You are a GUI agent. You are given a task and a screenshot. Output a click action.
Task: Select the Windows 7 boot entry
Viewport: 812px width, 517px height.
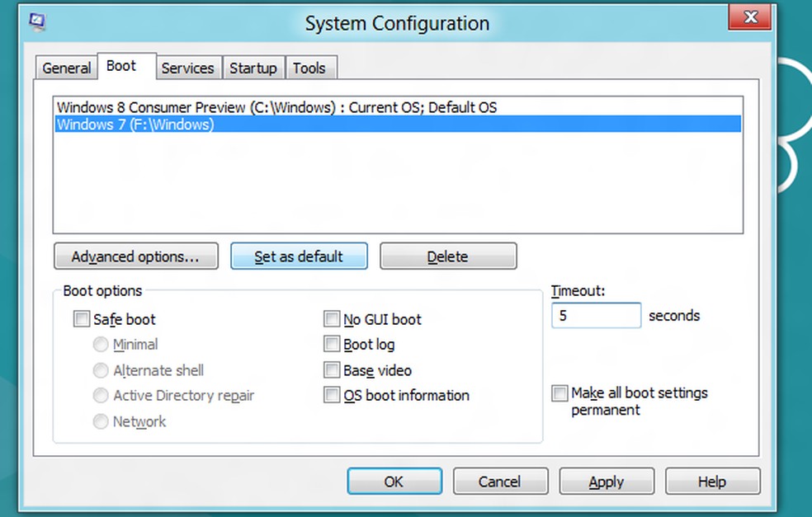click(x=135, y=125)
